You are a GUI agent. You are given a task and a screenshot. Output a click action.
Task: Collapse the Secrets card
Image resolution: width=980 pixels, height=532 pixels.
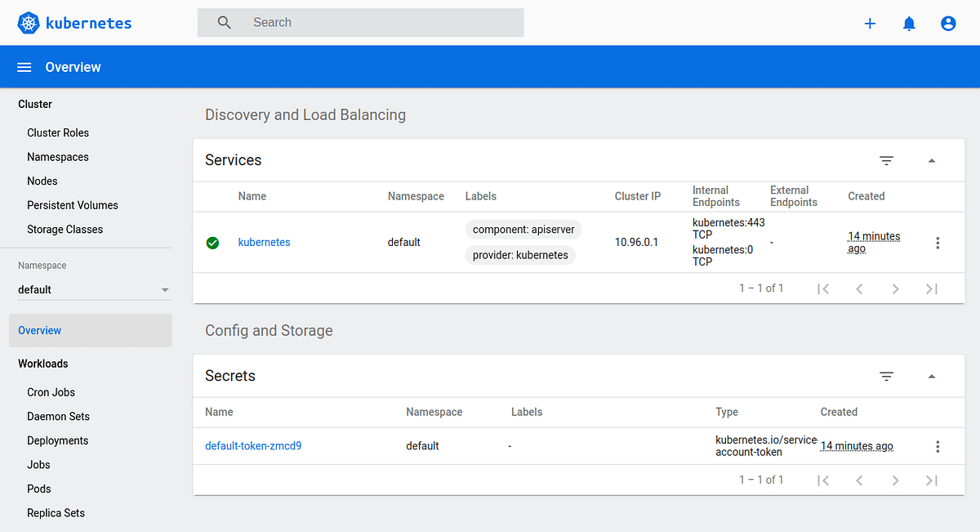click(x=931, y=376)
